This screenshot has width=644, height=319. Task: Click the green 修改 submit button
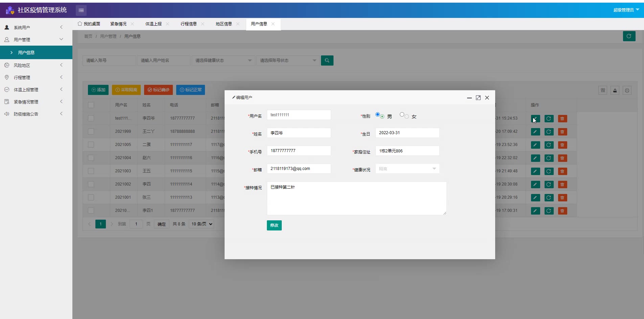(x=274, y=225)
